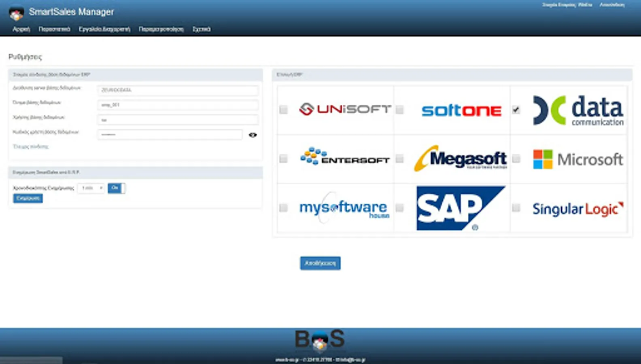The width and height of the screenshot is (641, 364).
Task: Tick the SoftOne checkbox
Action: pos(400,110)
